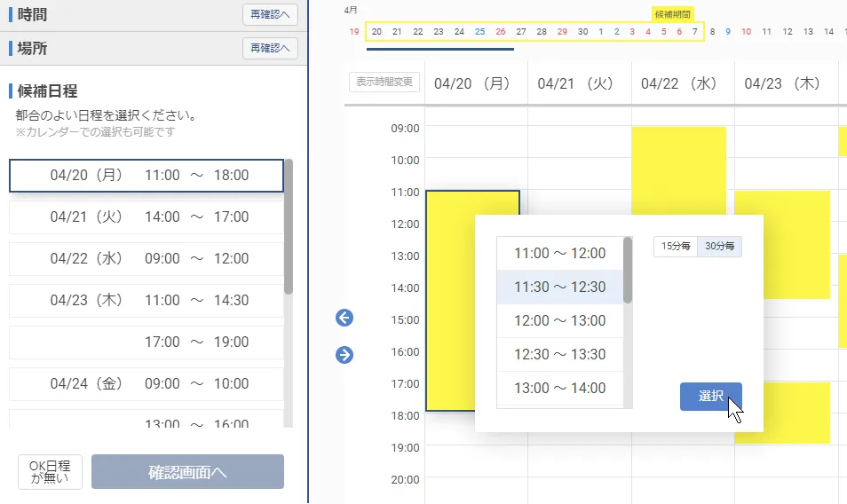Open the 表示時間変更 display time setting

[384, 83]
